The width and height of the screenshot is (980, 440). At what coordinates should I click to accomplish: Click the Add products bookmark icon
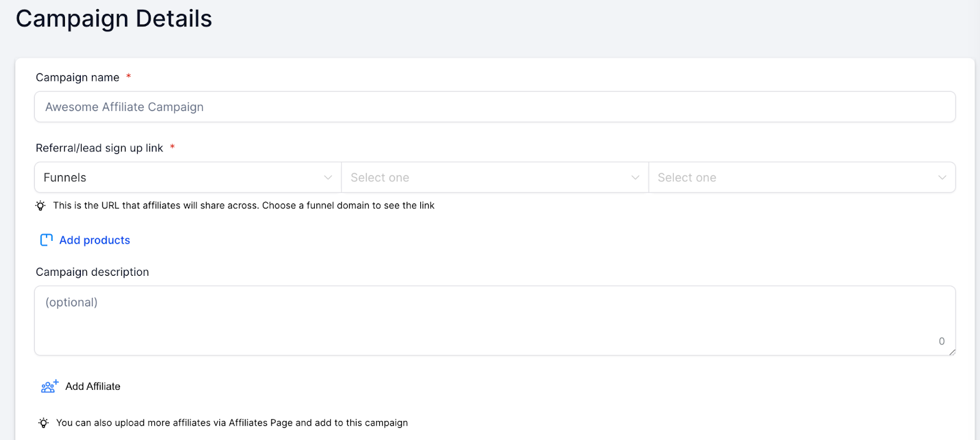point(46,240)
